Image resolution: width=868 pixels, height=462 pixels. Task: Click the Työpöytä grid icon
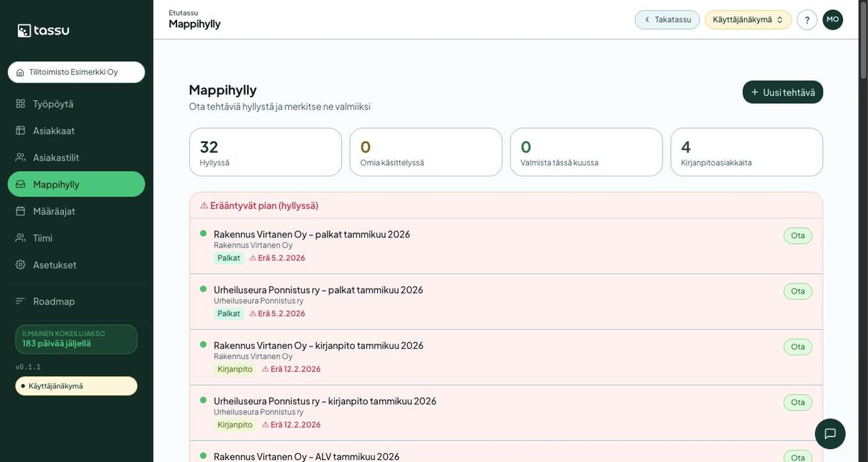pyautogui.click(x=20, y=104)
